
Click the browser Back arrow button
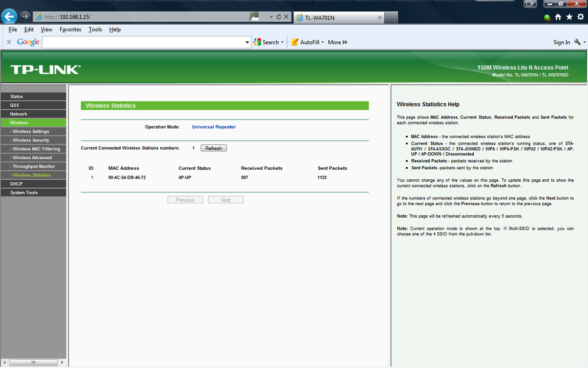(9, 16)
